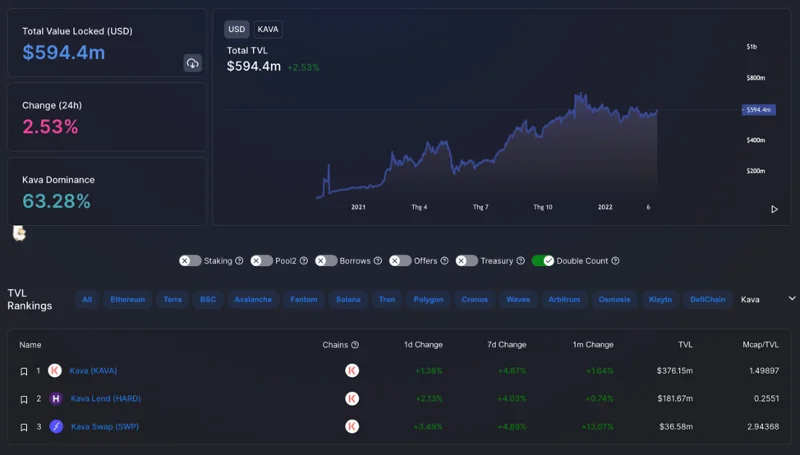Click the play button beside the chart
The height and width of the screenshot is (455, 800).
774,209
